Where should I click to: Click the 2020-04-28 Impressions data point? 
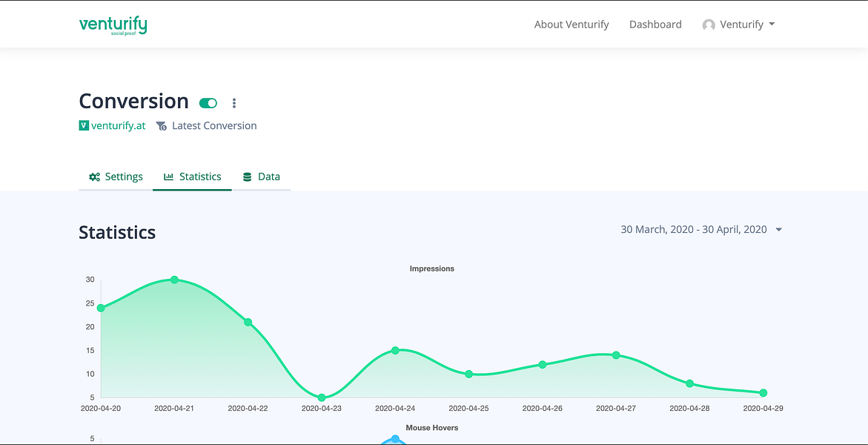click(690, 383)
